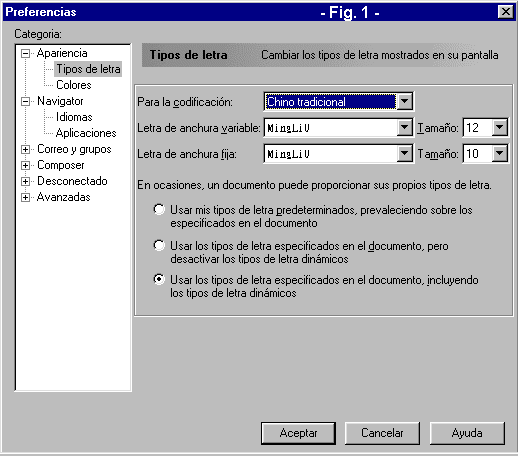Image resolution: width=518 pixels, height=456 pixels.
Task: Select Tipos de letra tree item
Action: point(88,69)
